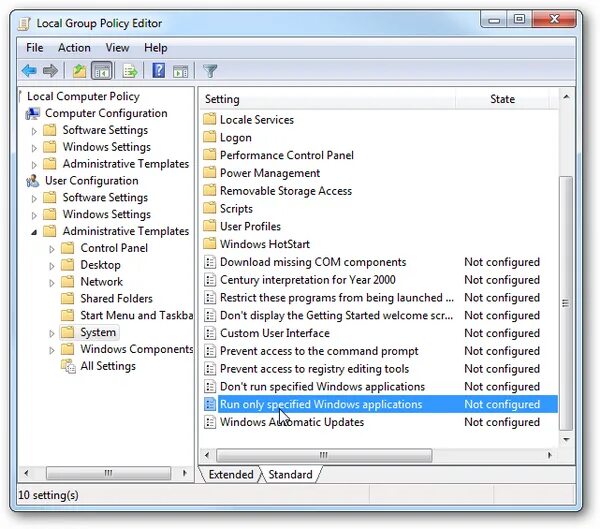Click the Scripts folder icon
Screen dimensions: 600x529
point(209,208)
